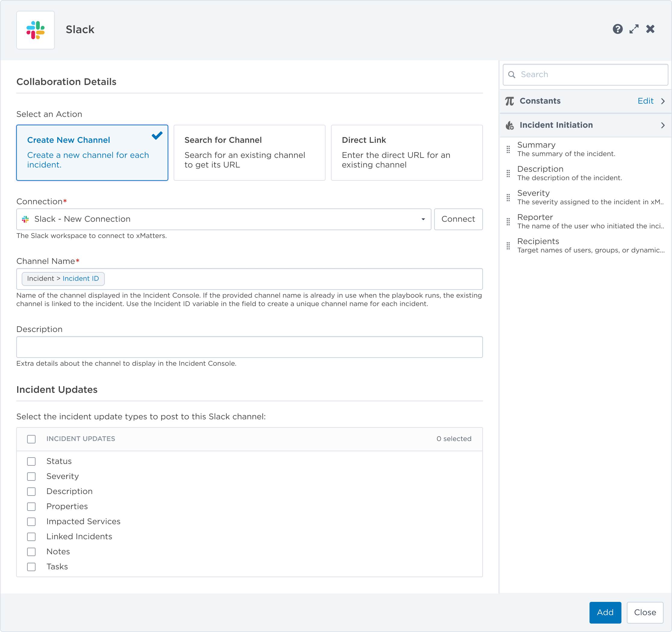
Task: Open the help question mark icon
Action: [x=618, y=29]
